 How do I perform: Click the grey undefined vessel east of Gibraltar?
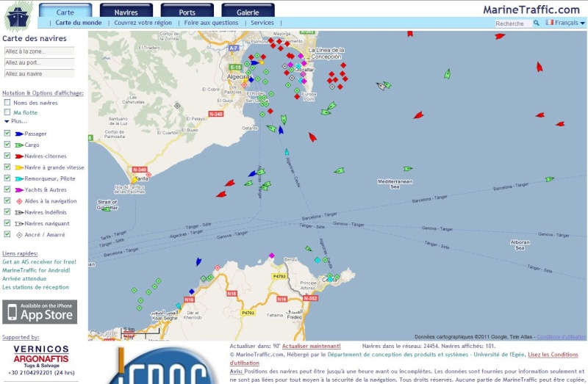[381, 86]
